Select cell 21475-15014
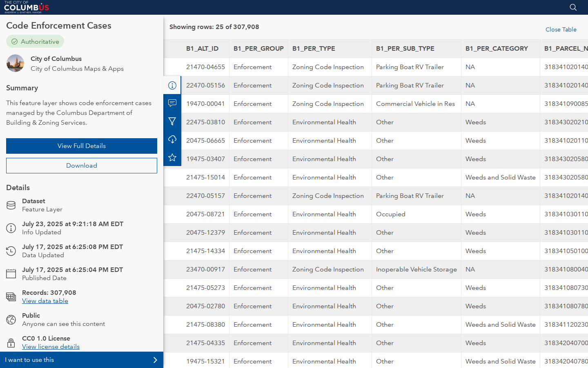The image size is (588, 368). coord(205,177)
